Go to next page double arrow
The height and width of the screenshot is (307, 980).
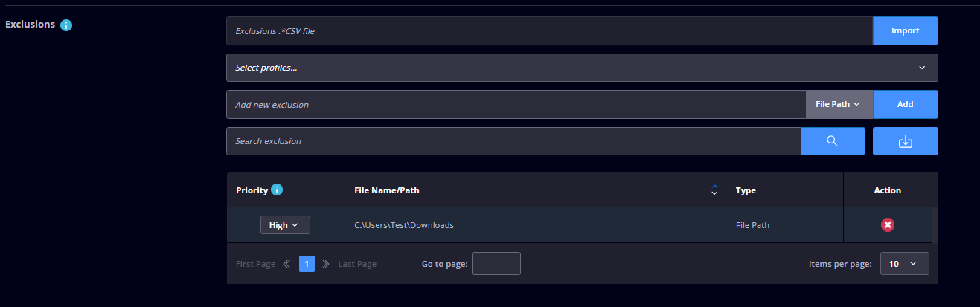[326, 264]
